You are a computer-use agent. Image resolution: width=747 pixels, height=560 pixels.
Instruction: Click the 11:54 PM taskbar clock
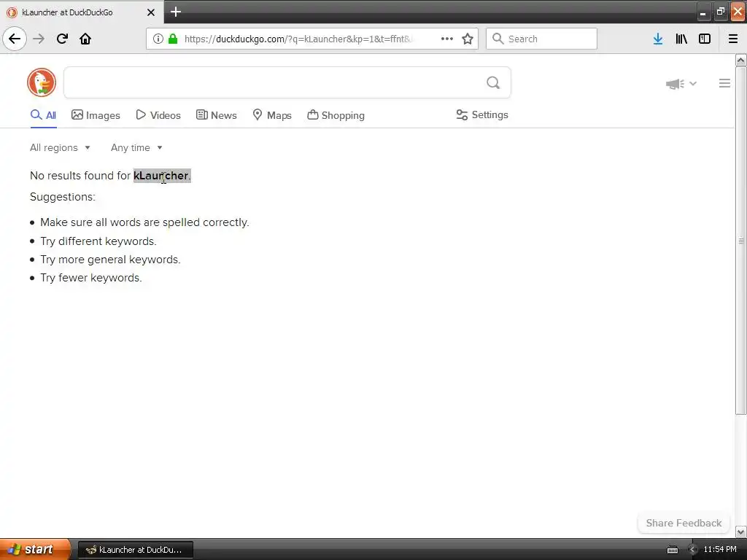pyautogui.click(x=720, y=550)
